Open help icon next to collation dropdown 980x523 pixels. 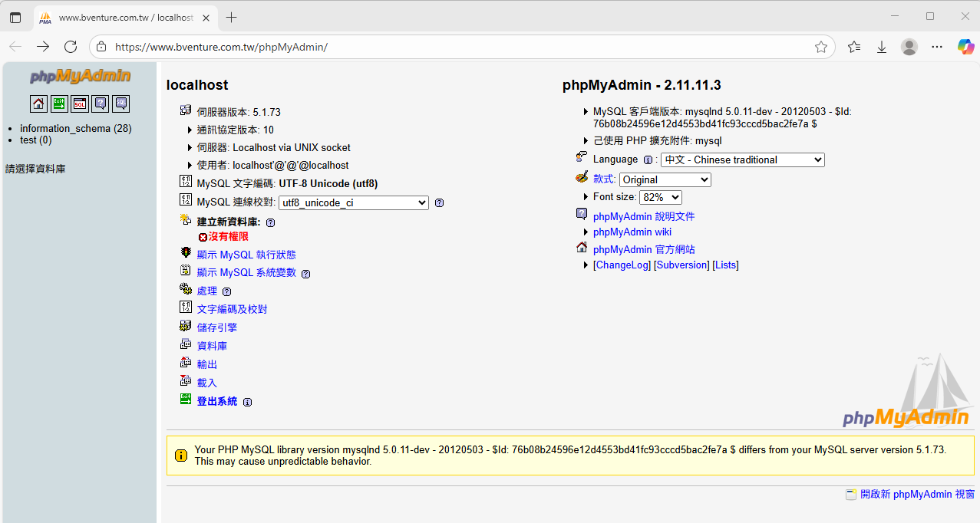[439, 203]
